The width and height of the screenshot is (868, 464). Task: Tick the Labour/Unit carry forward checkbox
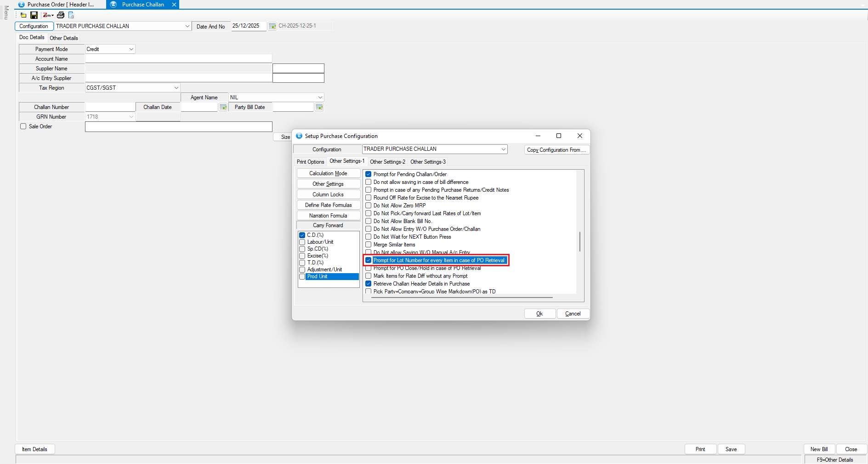click(302, 242)
